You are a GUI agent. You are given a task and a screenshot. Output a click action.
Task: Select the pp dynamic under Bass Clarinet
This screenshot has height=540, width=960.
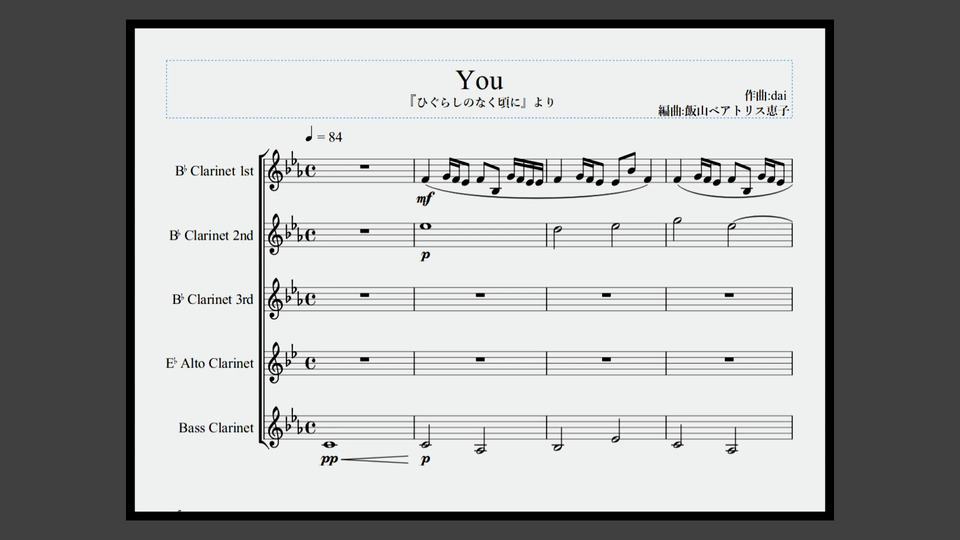pyautogui.click(x=329, y=459)
